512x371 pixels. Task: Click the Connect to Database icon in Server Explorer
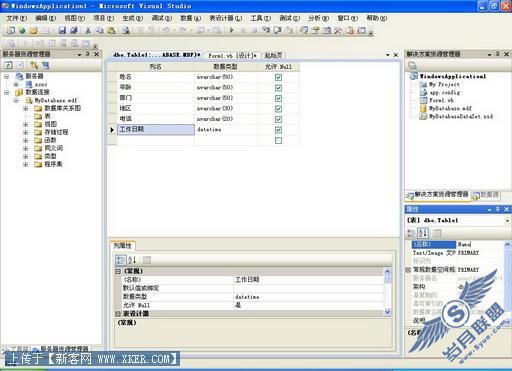(x=34, y=65)
